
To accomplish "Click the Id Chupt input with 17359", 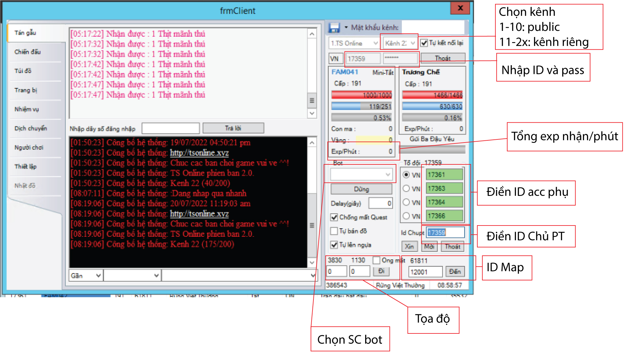I will 446,232.
